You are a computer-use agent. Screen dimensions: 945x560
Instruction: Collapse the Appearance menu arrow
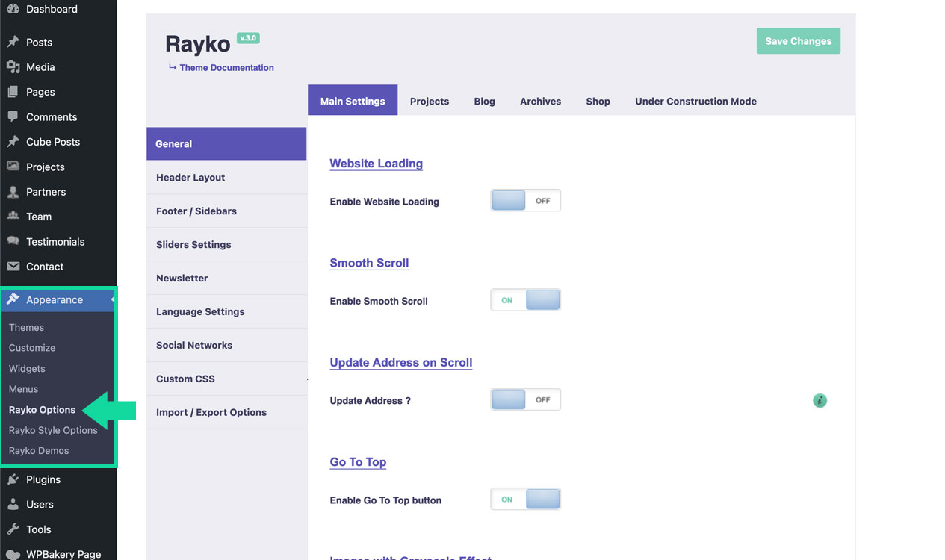pos(112,300)
